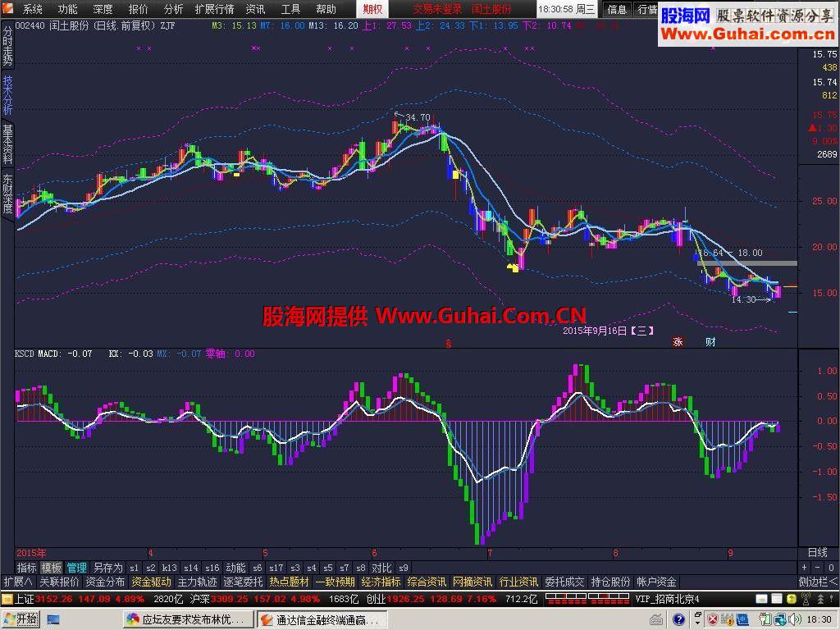Select template s2

tap(151, 568)
